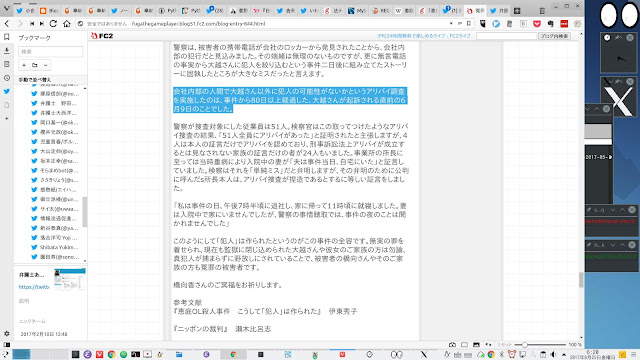Image resolution: width=640 pixels, height=360 pixels.
Task: Create a new bookmark folder
Action: (x=35, y=65)
